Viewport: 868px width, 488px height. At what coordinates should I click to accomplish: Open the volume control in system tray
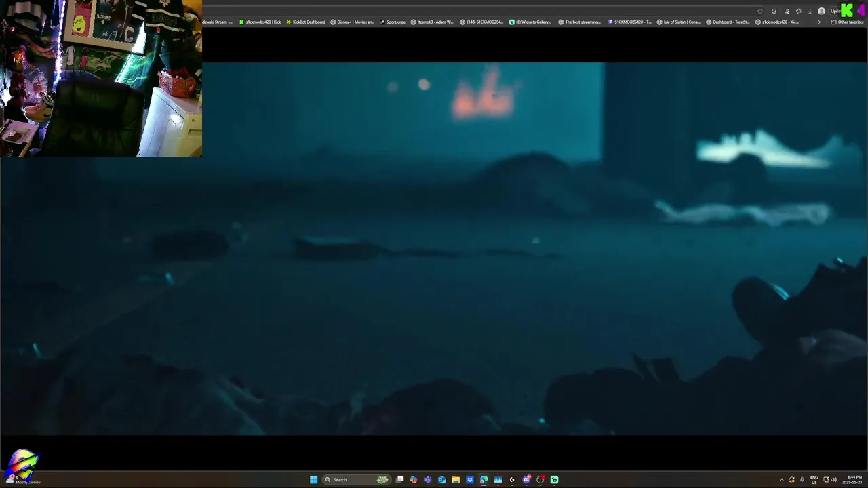click(834, 480)
